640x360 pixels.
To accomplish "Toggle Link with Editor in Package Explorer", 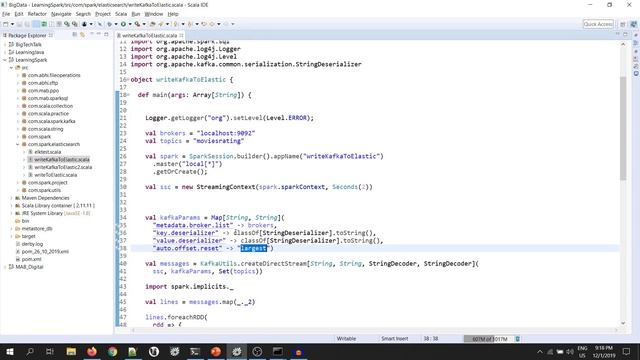I will point(82,35).
